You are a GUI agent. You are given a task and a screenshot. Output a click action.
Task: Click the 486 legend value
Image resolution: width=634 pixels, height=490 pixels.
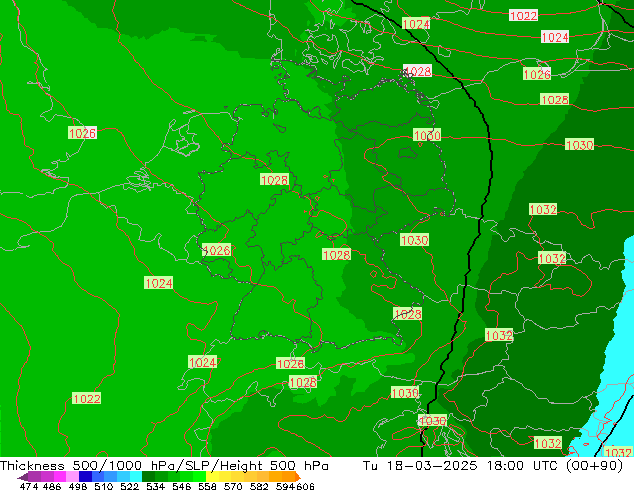(x=52, y=486)
